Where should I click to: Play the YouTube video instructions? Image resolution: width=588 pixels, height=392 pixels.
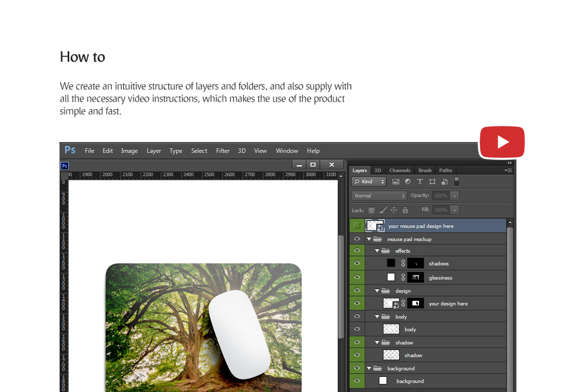tap(502, 142)
